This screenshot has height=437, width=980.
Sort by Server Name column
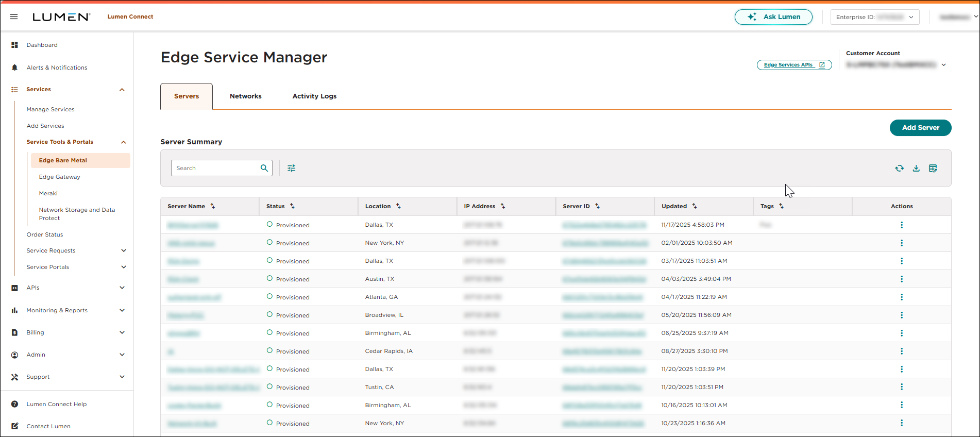tap(213, 206)
